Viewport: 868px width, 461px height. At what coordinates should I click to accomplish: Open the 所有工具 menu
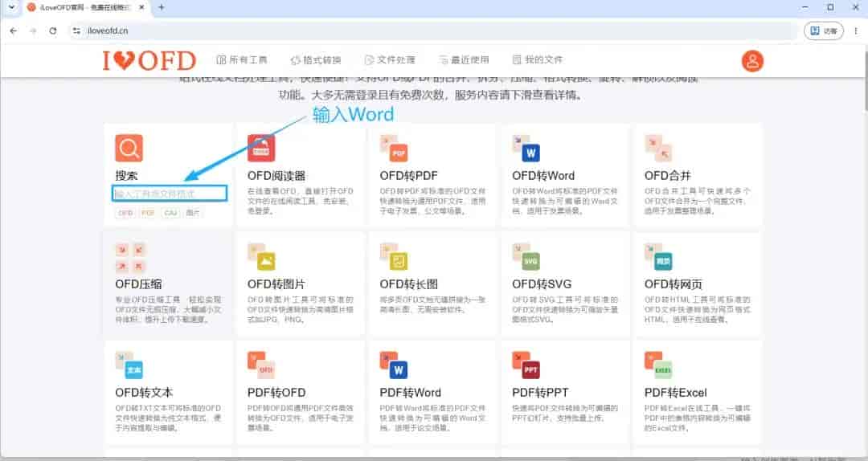point(242,59)
